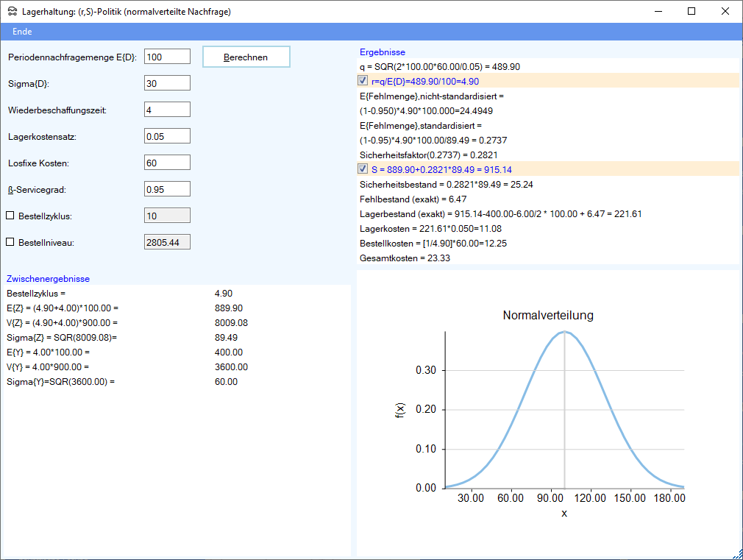Open the Ende menu
This screenshot has width=743, height=560.
point(22,32)
